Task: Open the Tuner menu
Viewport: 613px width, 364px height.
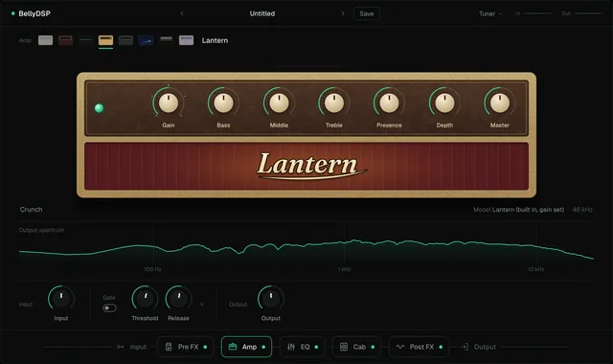Action: point(490,13)
